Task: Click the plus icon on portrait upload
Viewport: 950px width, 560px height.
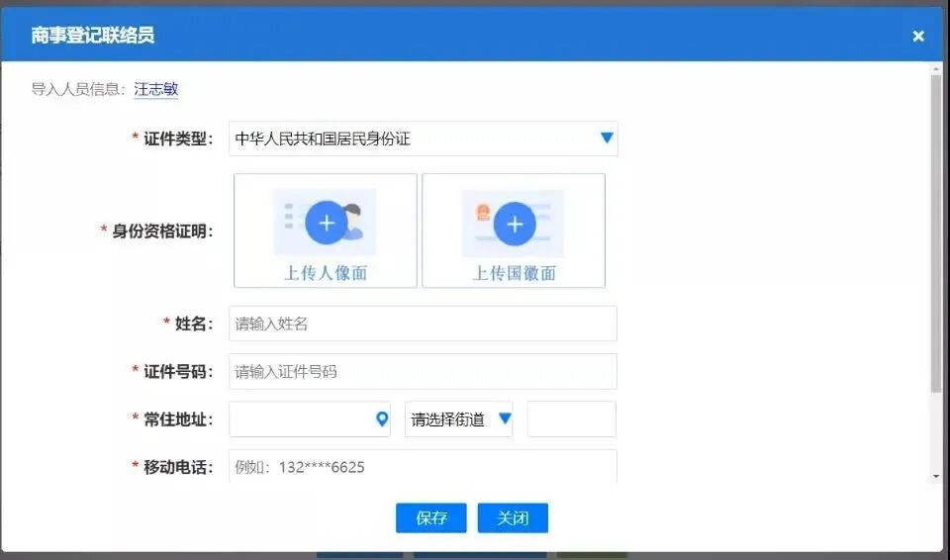Action: (327, 223)
